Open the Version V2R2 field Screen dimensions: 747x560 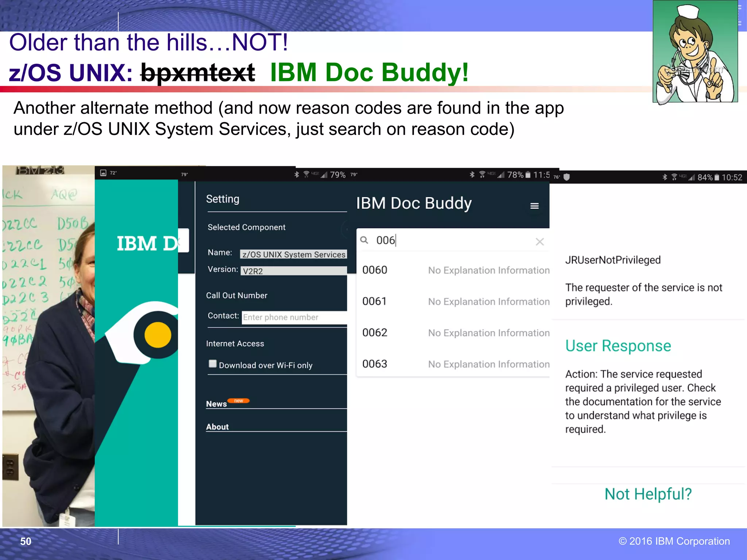tap(294, 271)
